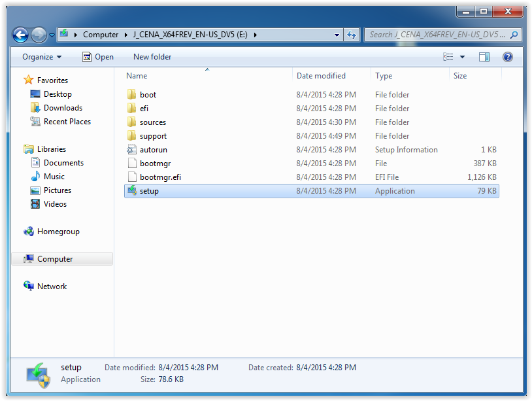This screenshot has width=532, height=401.
Task: Refresh the current folder view
Action: click(352, 35)
